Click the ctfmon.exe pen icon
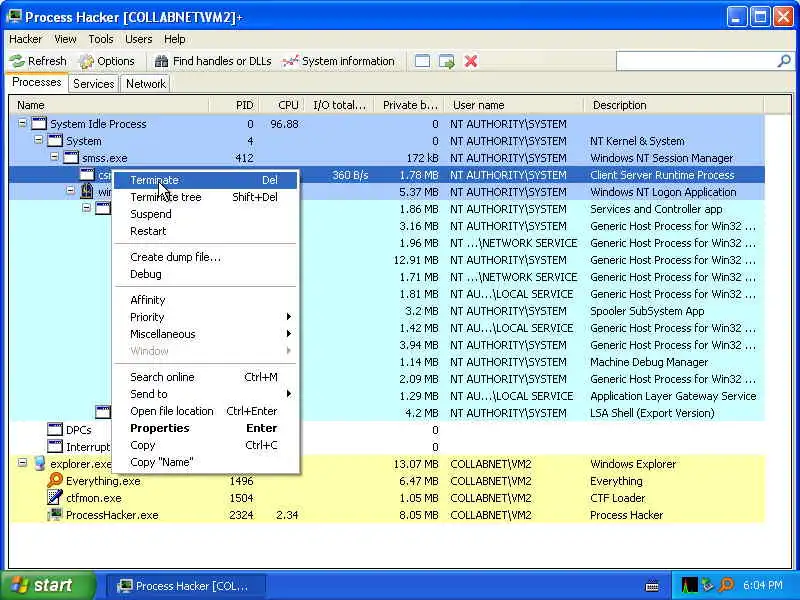This screenshot has width=800, height=600. pos(55,497)
